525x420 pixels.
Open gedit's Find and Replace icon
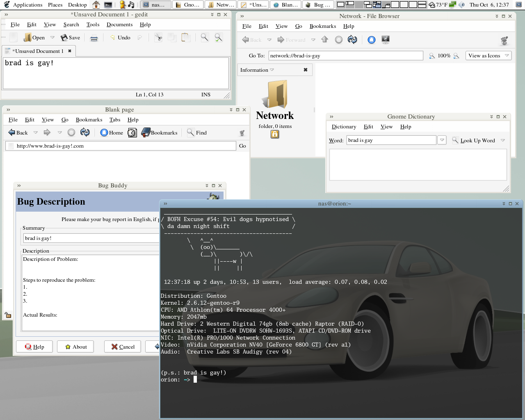219,37
